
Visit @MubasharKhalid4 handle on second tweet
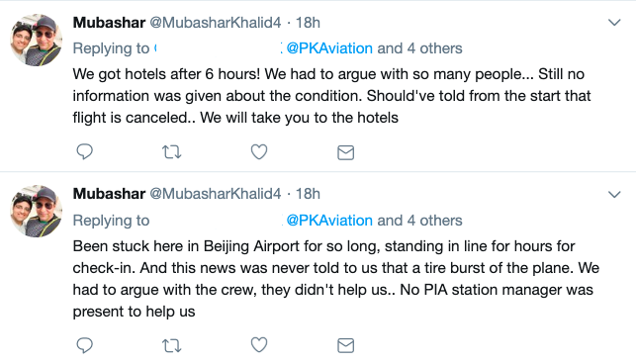(216, 194)
